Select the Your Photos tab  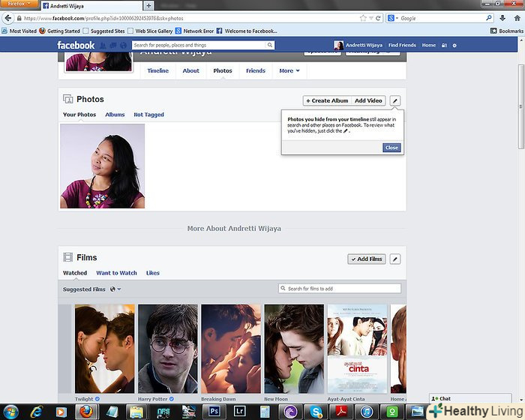(x=79, y=115)
